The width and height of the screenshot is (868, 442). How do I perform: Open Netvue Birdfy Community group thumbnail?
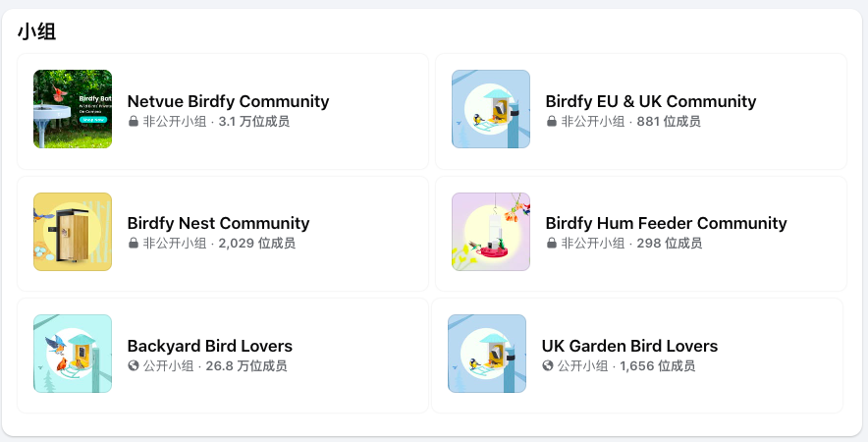coord(73,109)
